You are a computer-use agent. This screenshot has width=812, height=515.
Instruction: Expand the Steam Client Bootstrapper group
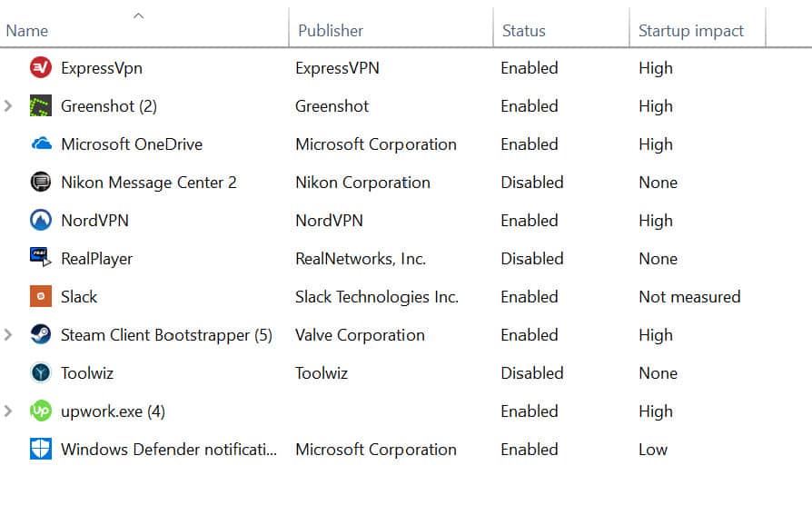coord(8,334)
